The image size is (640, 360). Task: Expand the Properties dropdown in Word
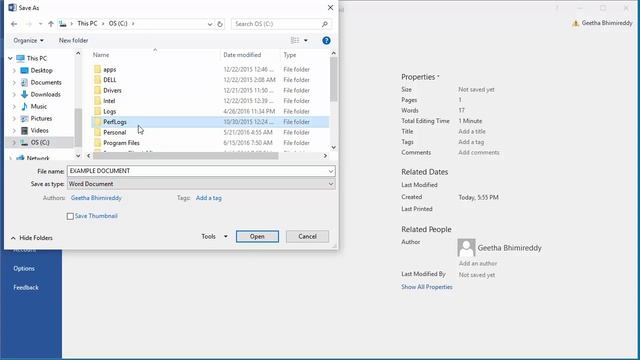point(420,77)
